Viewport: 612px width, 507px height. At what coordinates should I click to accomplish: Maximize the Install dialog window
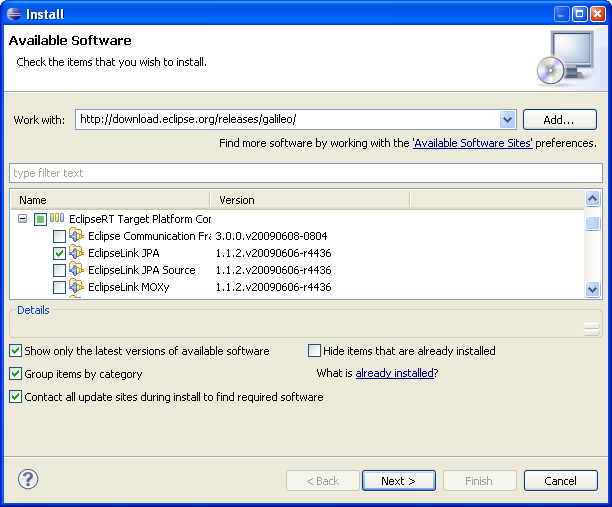tap(580, 14)
